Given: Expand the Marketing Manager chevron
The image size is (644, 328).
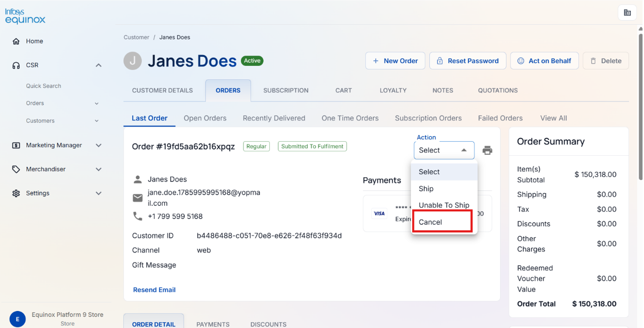Looking at the screenshot, I should pyautogui.click(x=99, y=145).
